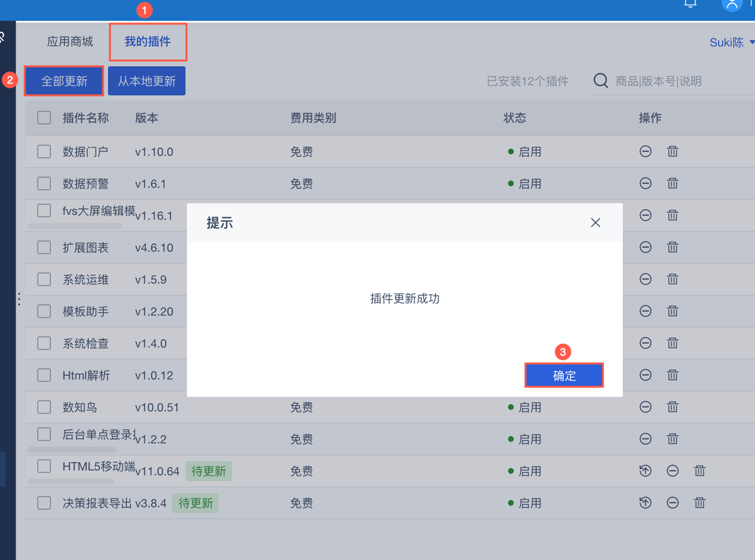Confirm the dialog with 确定

564,375
